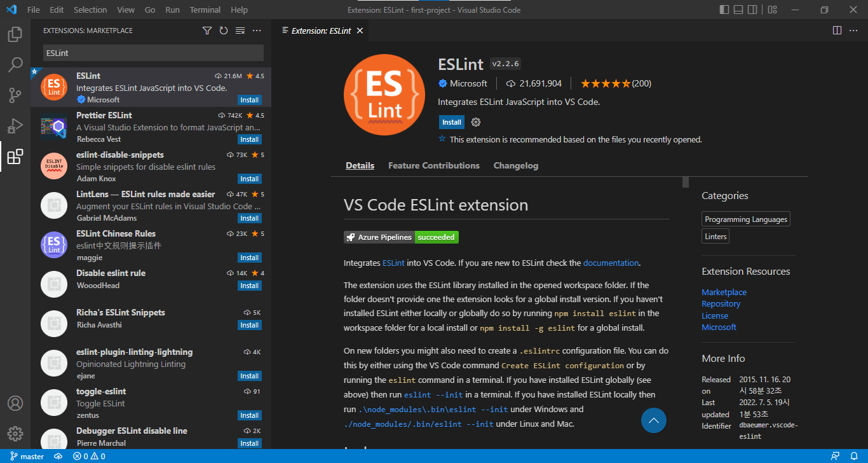The width and height of the screenshot is (868, 463).
Task: Select Programming Languages category tag
Action: [x=746, y=219]
